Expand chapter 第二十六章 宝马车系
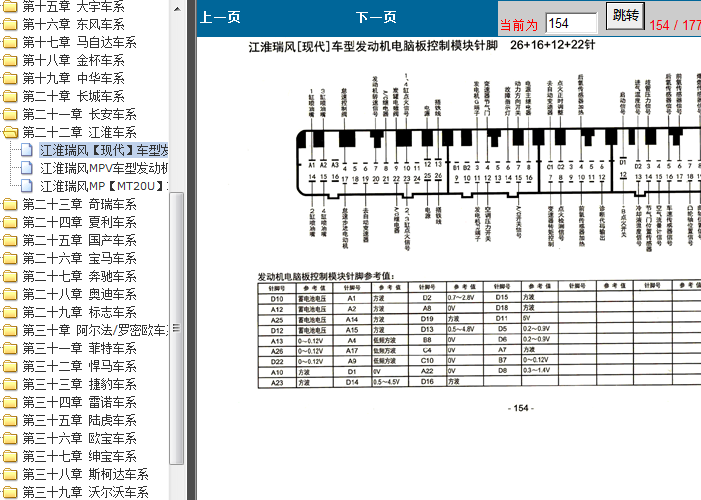 pyautogui.click(x=80, y=258)
